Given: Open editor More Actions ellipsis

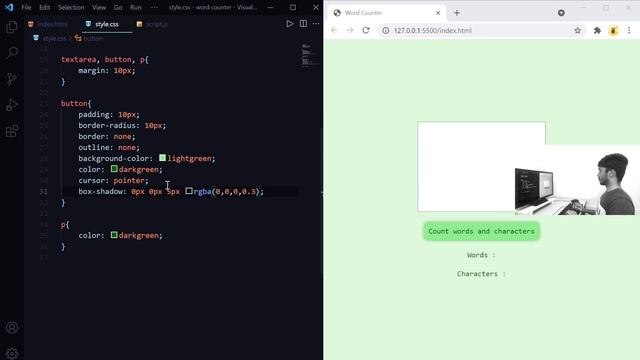Looking at the screenshot, I should pos(316,24).
